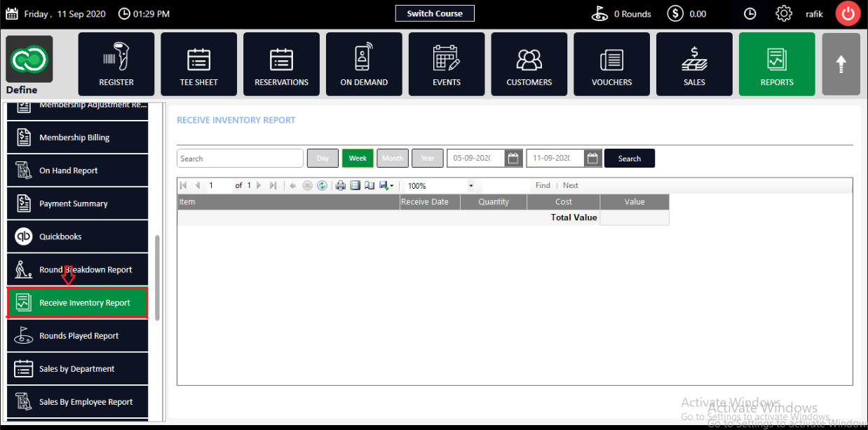Go to next page of report
Screen dimensions: 868x430
tap(259, 186)
